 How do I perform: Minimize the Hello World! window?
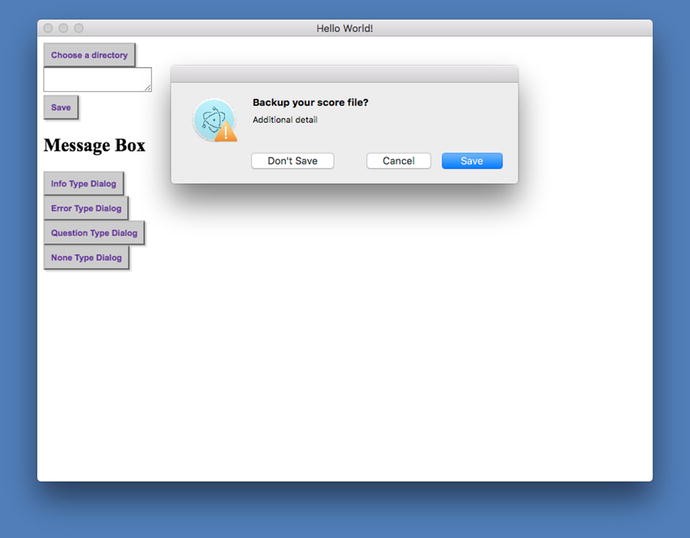63,28
